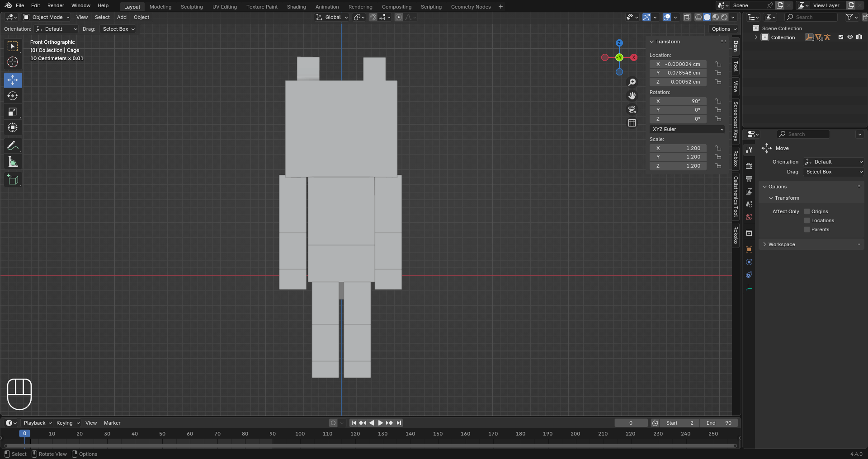Click the Scale X value field
The image size is (868, 459).
pos(678,148)
